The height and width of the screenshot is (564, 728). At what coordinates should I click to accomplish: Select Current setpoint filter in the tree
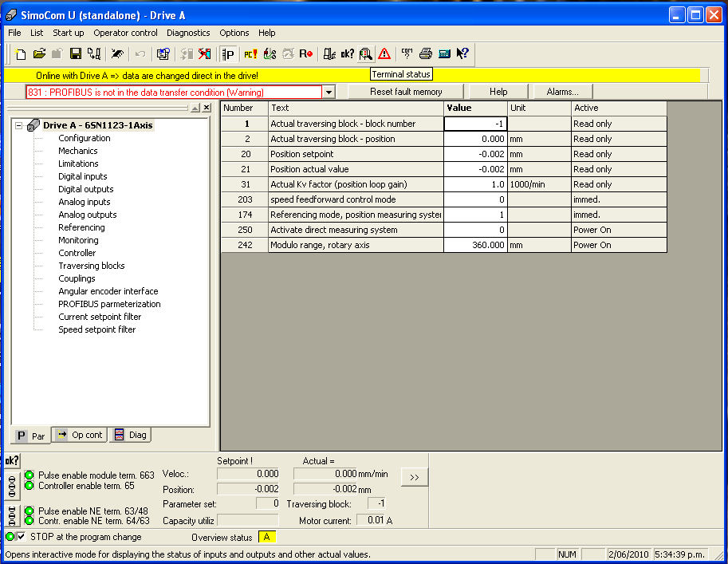click(x=100, y=317)
